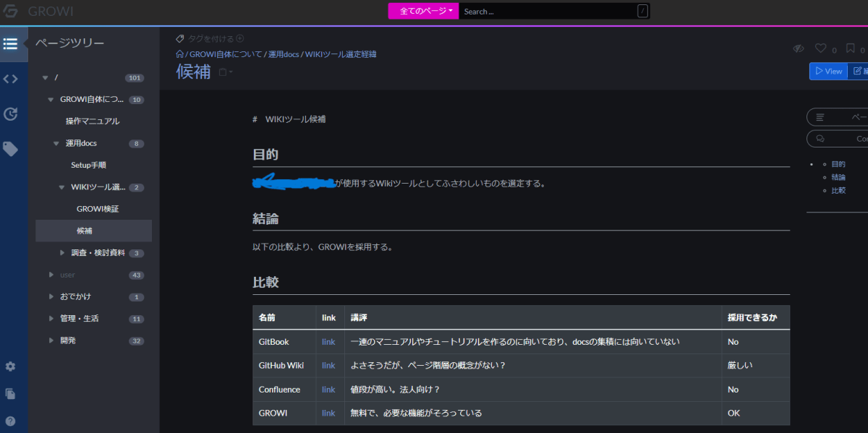Open the admin settings gear icon
The height and width of the screenshot is (433, 868).
pos(10,366)
